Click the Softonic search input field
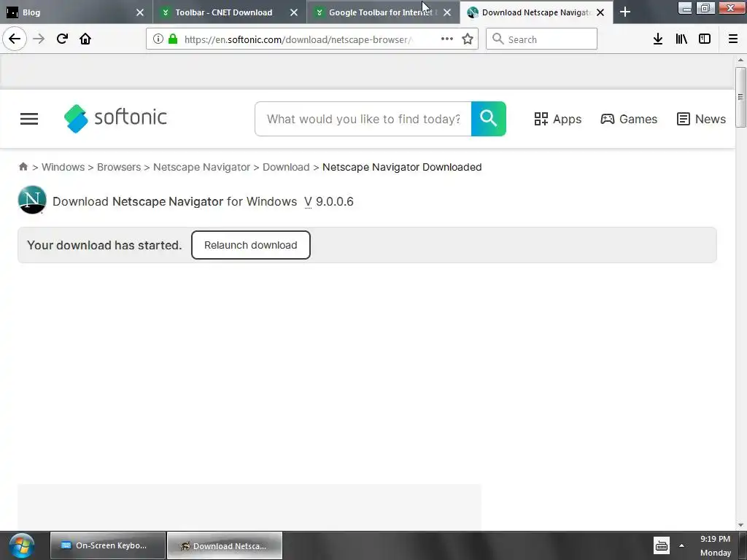 tap(363, 119)
